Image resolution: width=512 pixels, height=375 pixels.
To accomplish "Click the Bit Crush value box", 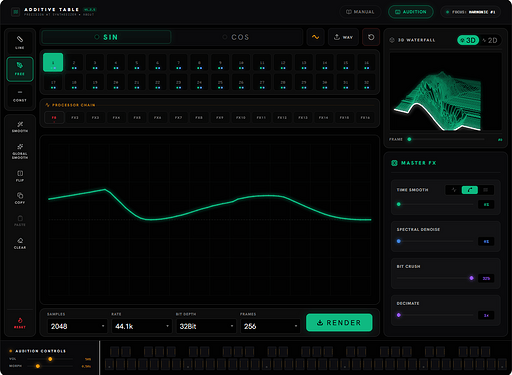I will (486, 278).
